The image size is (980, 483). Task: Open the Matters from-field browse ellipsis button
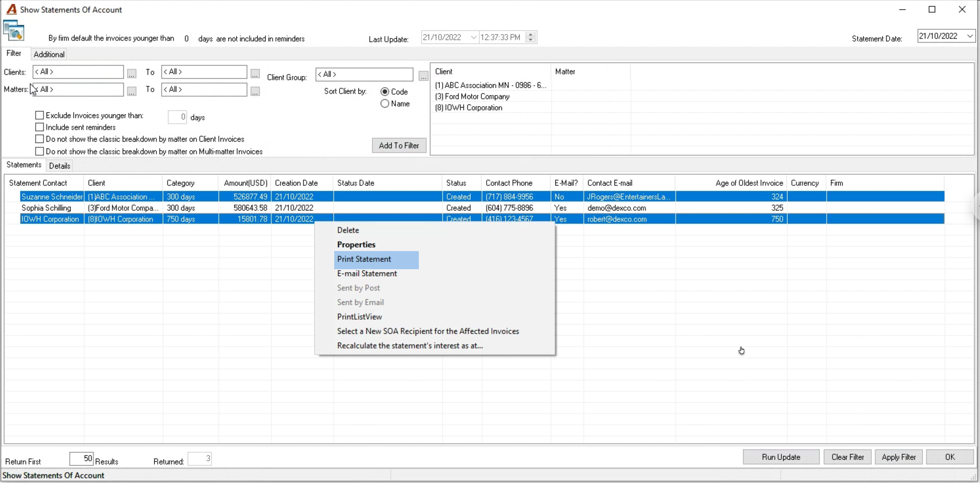click(132, 91)
